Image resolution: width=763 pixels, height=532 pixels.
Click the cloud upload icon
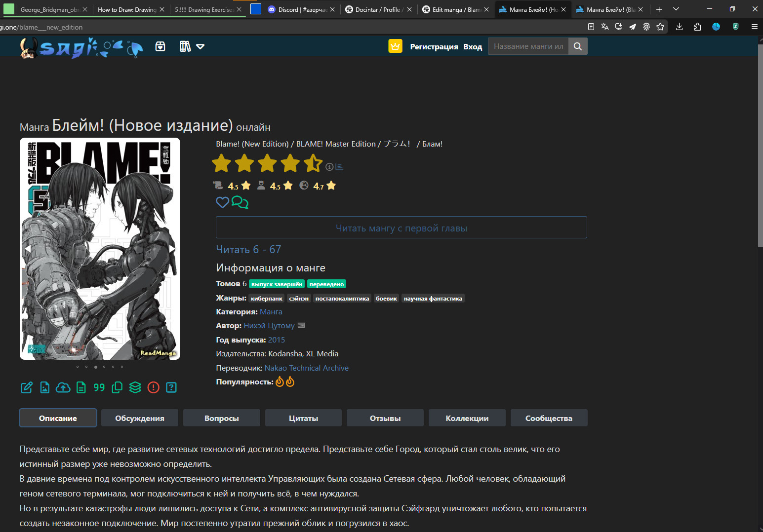(63, 388)
